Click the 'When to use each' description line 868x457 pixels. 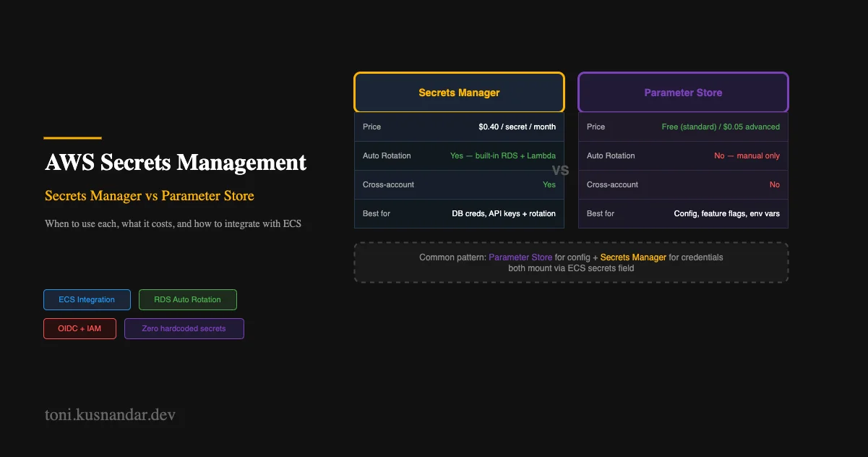pyautogui.click(x=173, y=223)
